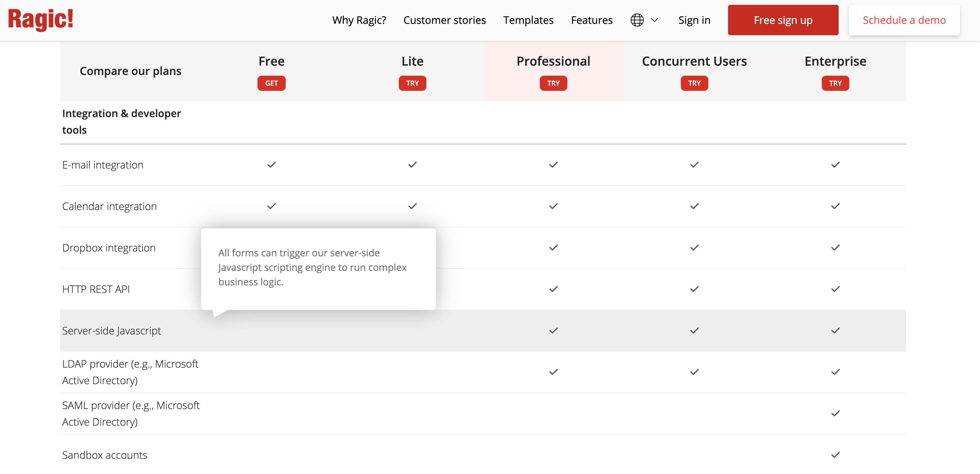Go to Customer stories page
The image size is (980, 474).
[444, 20]
